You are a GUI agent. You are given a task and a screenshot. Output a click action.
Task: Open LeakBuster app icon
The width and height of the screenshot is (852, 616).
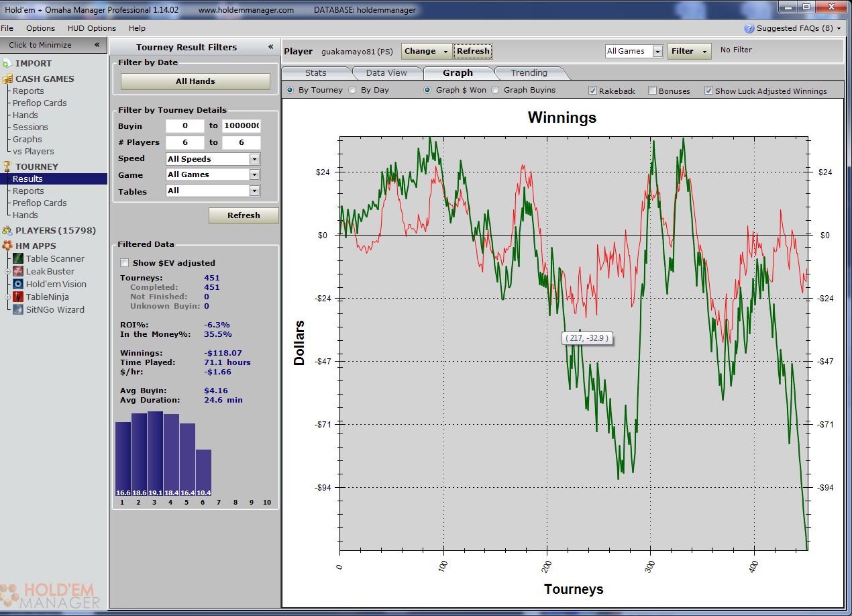(19, 271)
